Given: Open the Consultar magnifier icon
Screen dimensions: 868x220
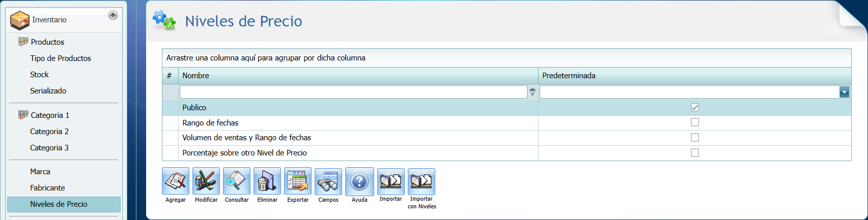Looking at the screenshot, I should (237, 181).
